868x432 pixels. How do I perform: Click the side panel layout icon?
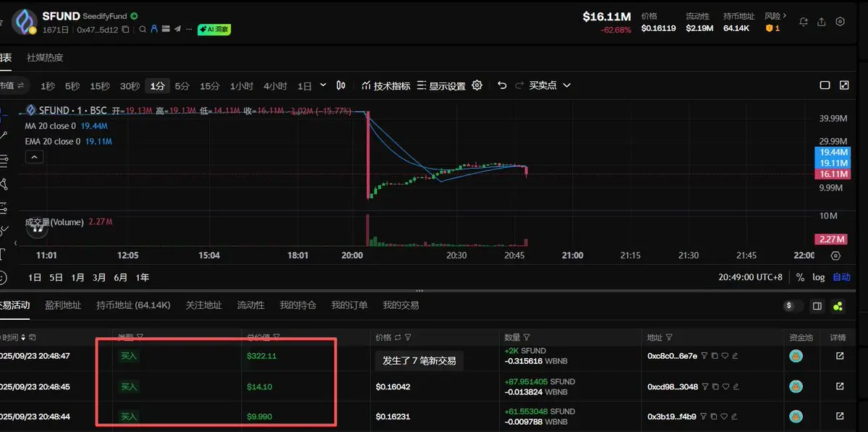pos(817,306)
